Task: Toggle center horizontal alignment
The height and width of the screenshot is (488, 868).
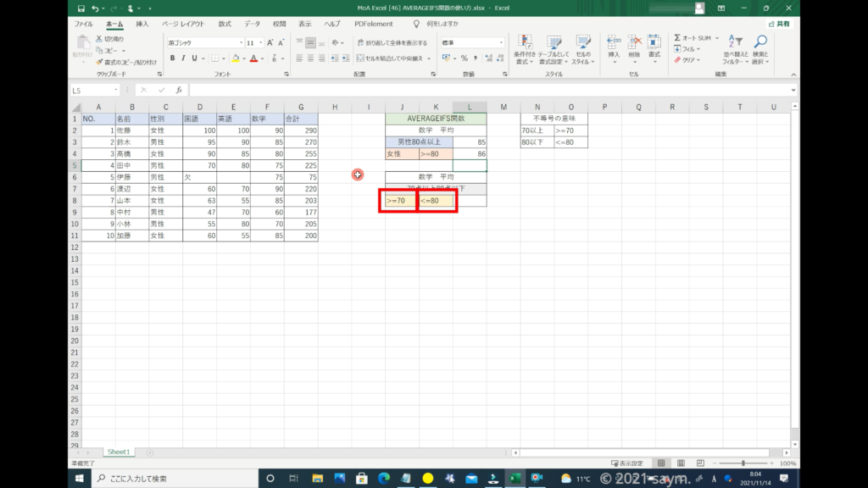Action: (x=310, y=58)
